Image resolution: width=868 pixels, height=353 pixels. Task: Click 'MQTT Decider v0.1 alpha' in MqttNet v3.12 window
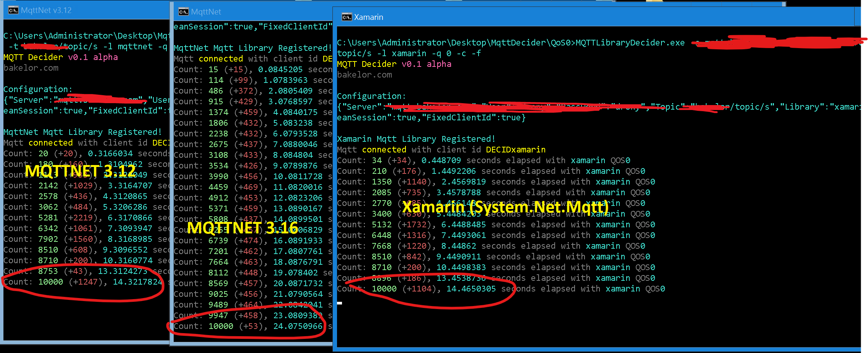click(x=60, y=57)
